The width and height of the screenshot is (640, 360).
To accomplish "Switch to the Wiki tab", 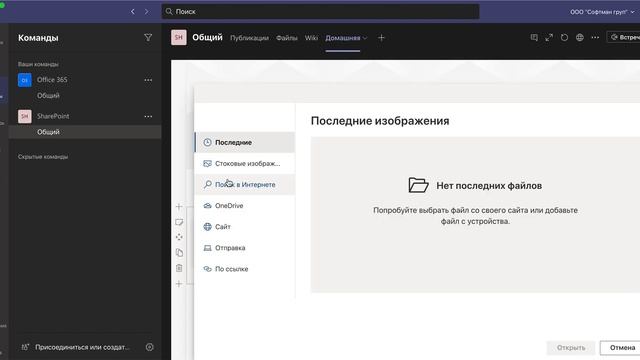I will point(311,38).
